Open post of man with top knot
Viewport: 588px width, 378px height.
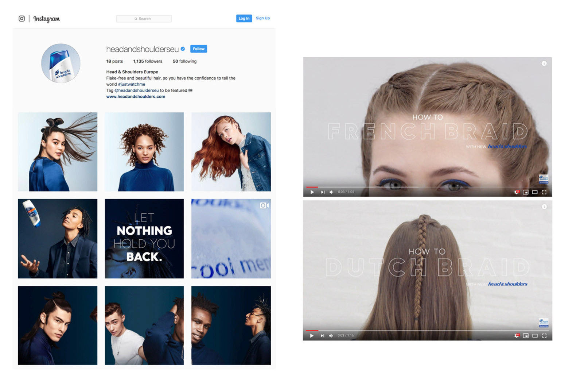58,325
